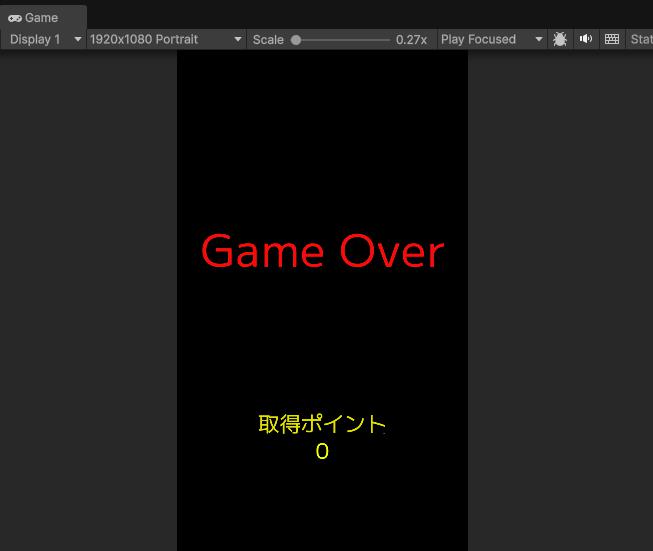This screenshot has width=653, height=551.
Task: Click the Scale slider handle
Action: tap(296, 40)
